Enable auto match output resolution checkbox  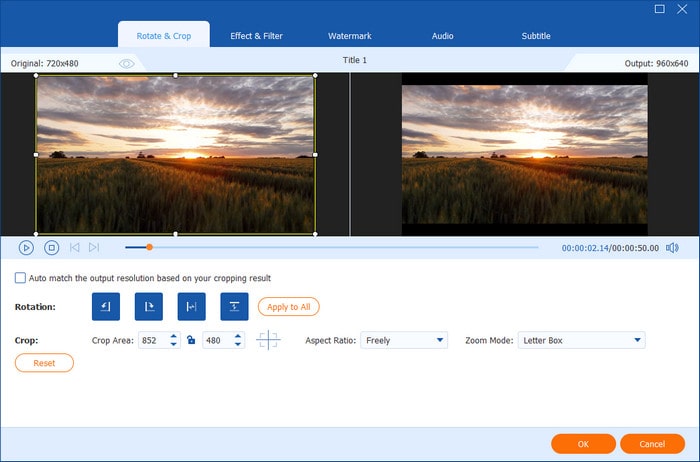pyautogui.click(x=20, y=278)
